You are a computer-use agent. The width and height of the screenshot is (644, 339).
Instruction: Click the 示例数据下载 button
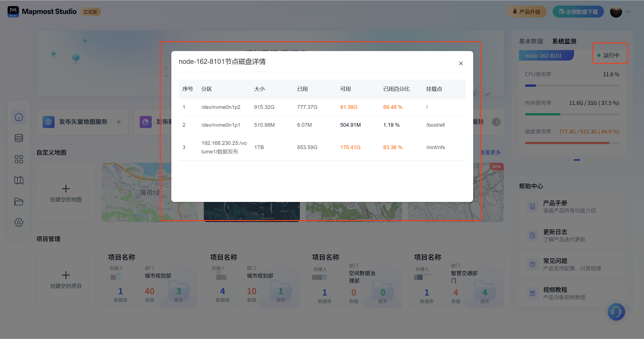pyautogui.click(x=578, y=12)
